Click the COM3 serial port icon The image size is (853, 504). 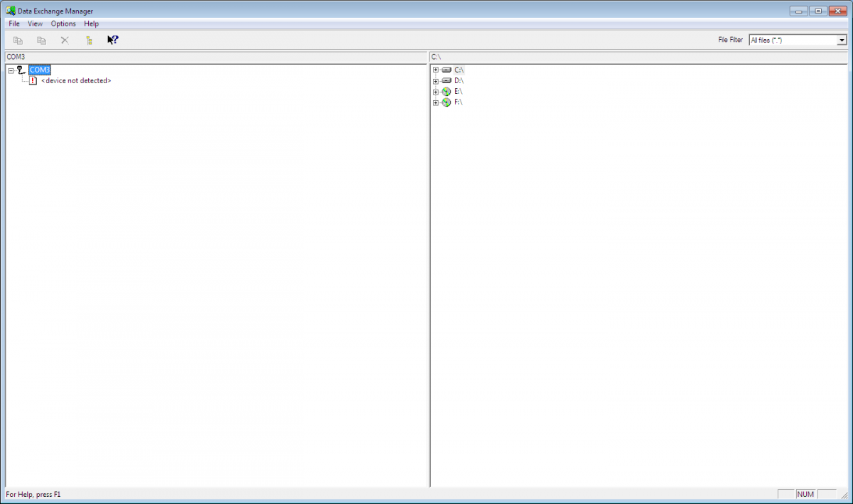pos(21,70)
